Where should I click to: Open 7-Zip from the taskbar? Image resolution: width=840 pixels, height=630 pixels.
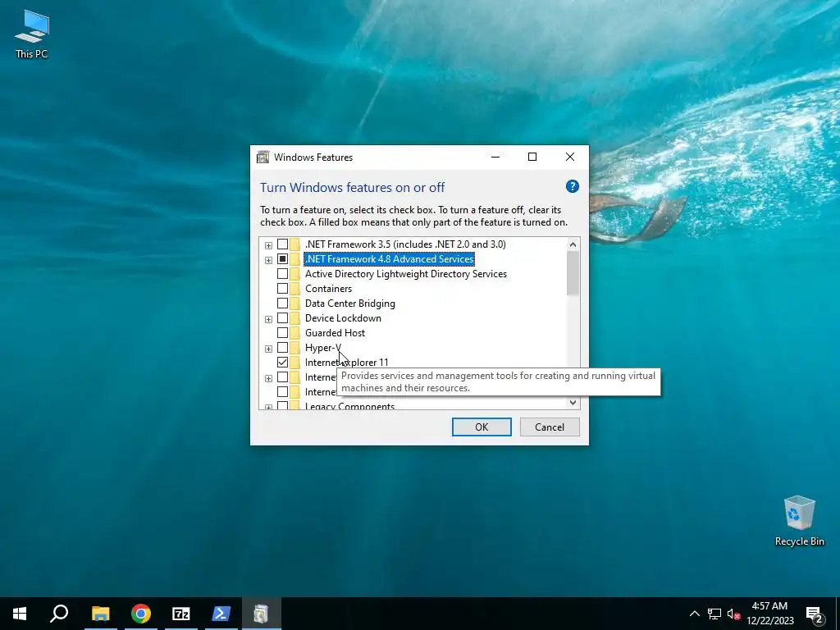coord(181,614)
